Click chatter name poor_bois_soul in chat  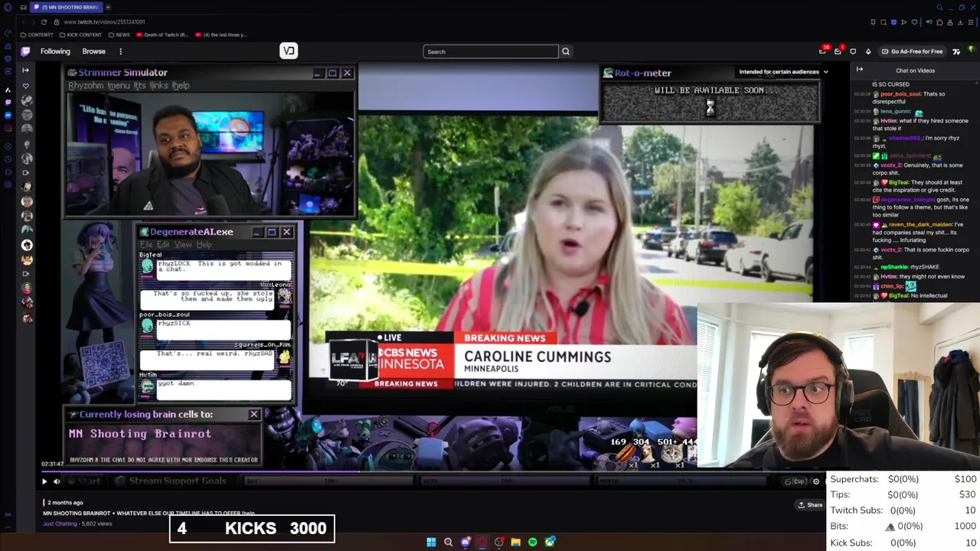(900, 94)
